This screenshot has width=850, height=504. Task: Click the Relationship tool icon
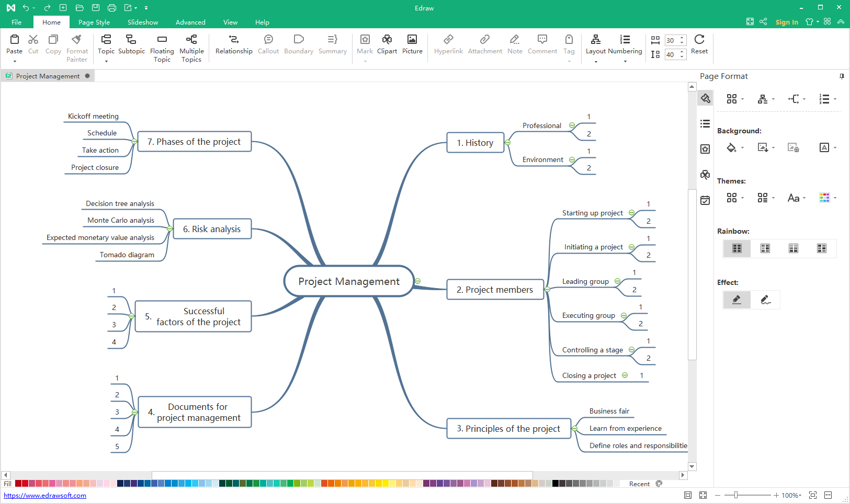[234, 40]
